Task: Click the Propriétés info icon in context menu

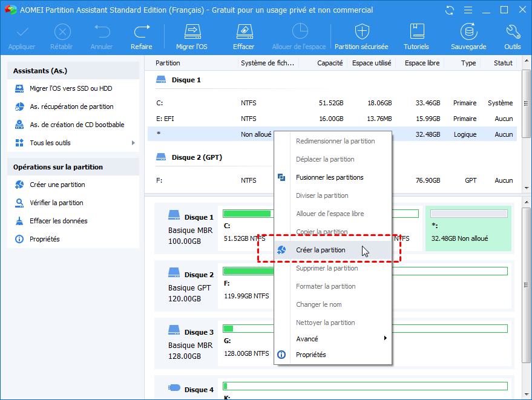Action: tap(281, 355)
